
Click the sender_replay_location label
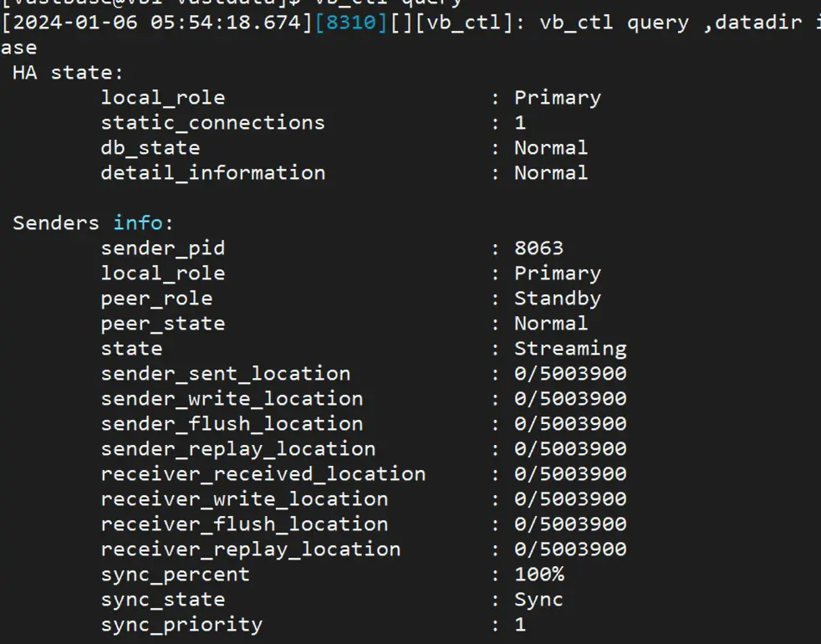(237, 449)
